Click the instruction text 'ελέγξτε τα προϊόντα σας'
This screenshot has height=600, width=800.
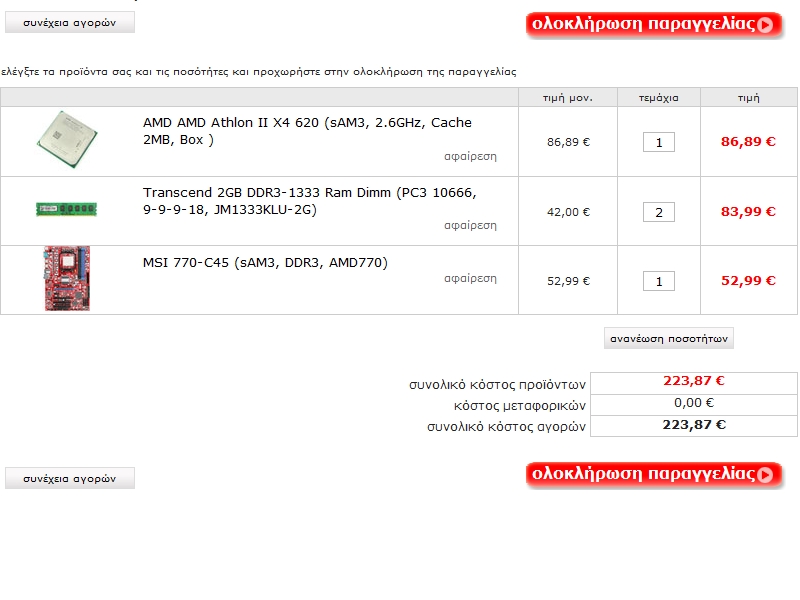[66, 72]
